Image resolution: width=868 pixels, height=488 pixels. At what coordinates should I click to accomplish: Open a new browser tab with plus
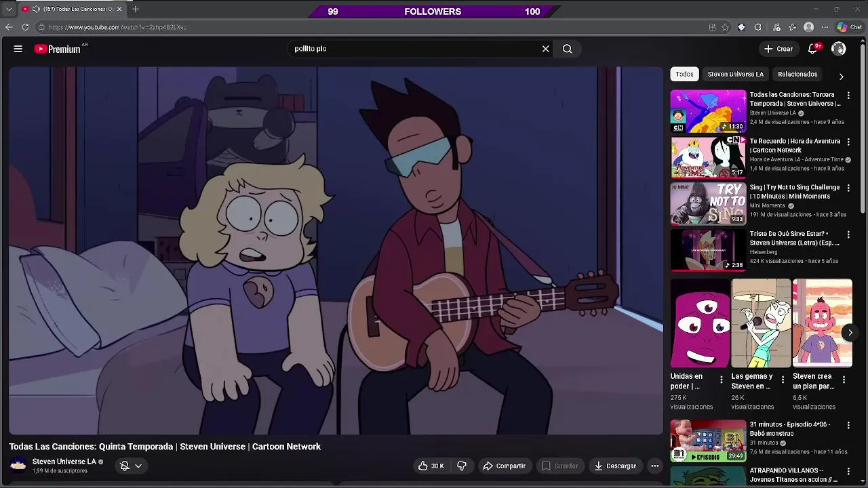coord(136,9)
